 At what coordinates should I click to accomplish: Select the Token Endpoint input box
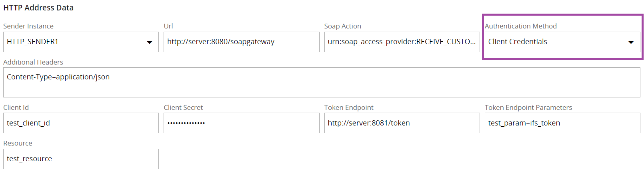coord(402,123)
